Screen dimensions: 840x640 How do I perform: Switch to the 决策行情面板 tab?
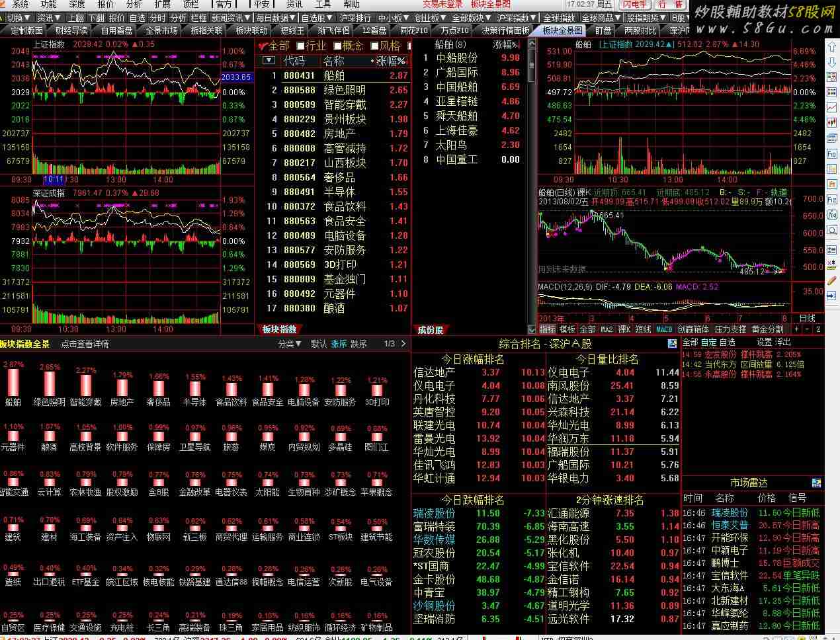pyautogui.click(x=506, y=30)
